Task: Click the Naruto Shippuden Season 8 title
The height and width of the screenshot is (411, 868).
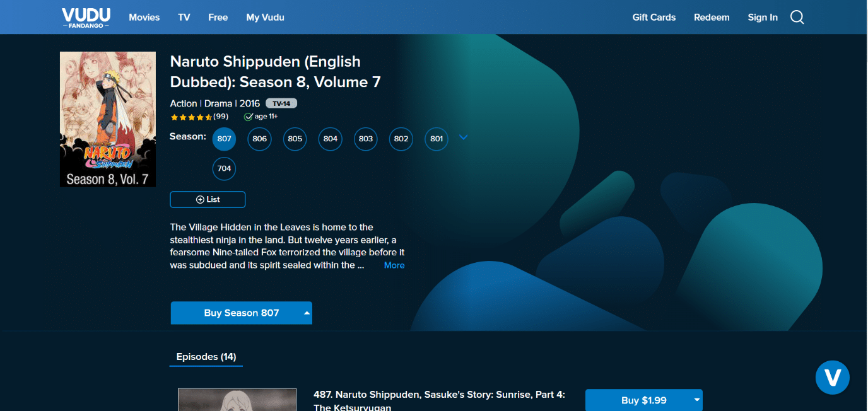Action: point(276,72)
